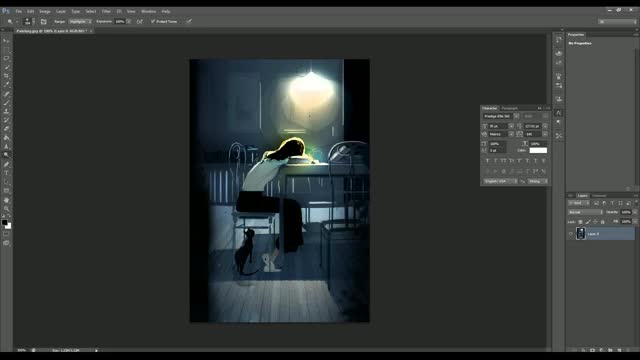Open the layer blend mode Normal dropdown
The width and height of the screenshot is (640, 360).
[x=585, y=212]
